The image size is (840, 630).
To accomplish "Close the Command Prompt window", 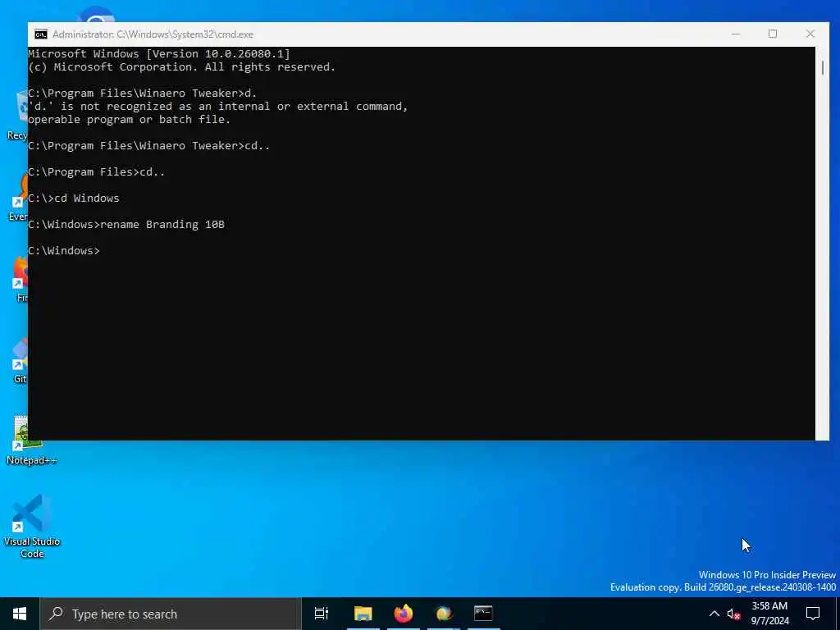I will [810, 34].
